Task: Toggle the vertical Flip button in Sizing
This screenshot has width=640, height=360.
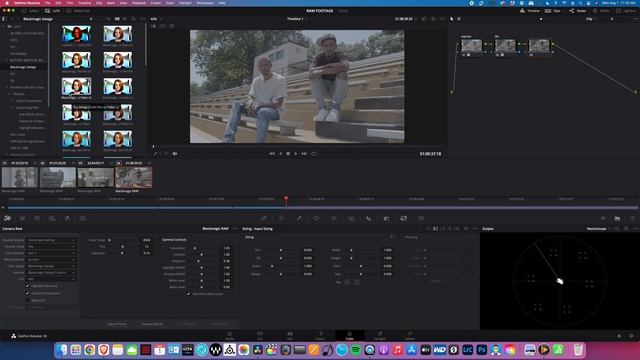Action: coord(357,282)
